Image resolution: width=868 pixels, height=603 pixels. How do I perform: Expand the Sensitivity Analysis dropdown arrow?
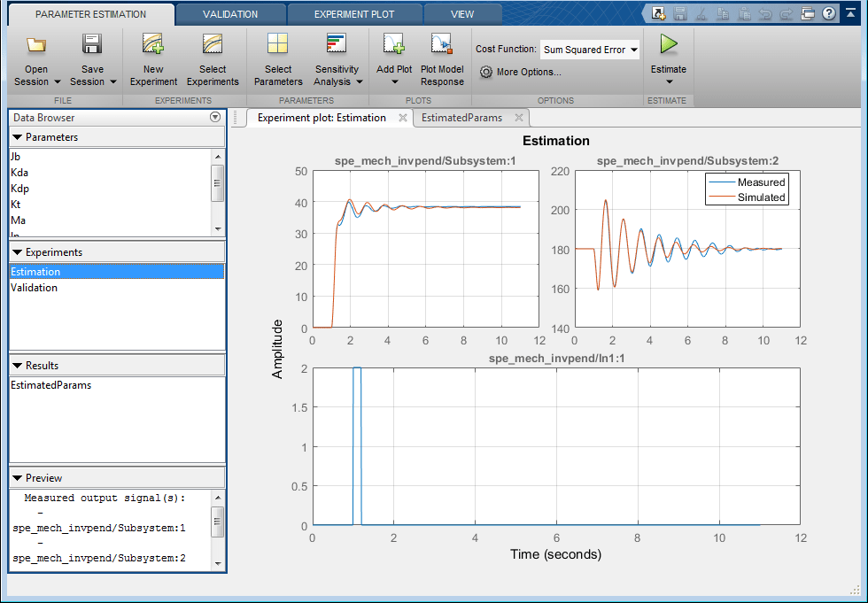pyautogui.click(x=360, y=81)
